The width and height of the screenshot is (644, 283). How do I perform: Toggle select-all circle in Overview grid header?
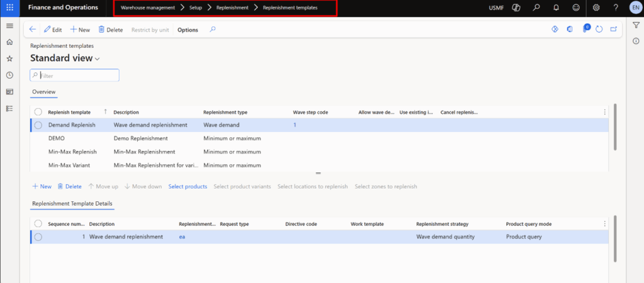[38, 112]
